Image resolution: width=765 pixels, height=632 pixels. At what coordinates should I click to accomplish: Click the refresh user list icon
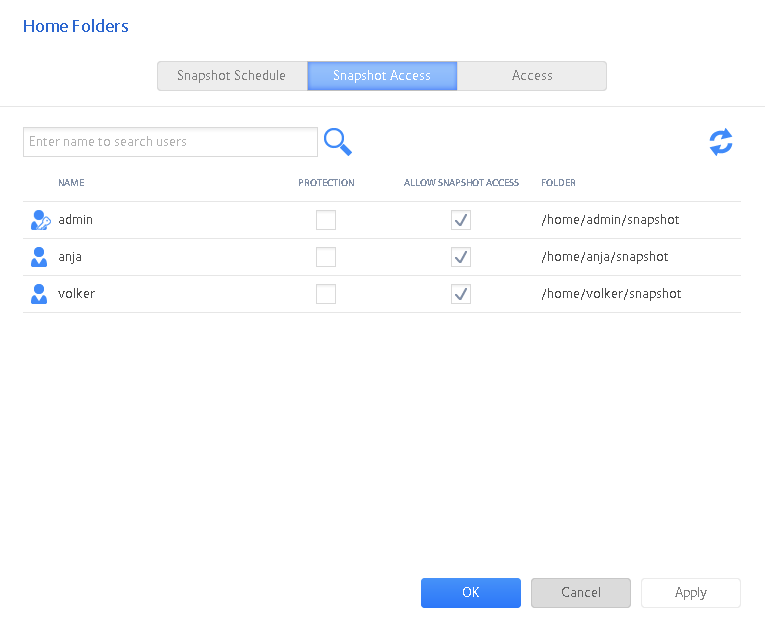[721, 142]
